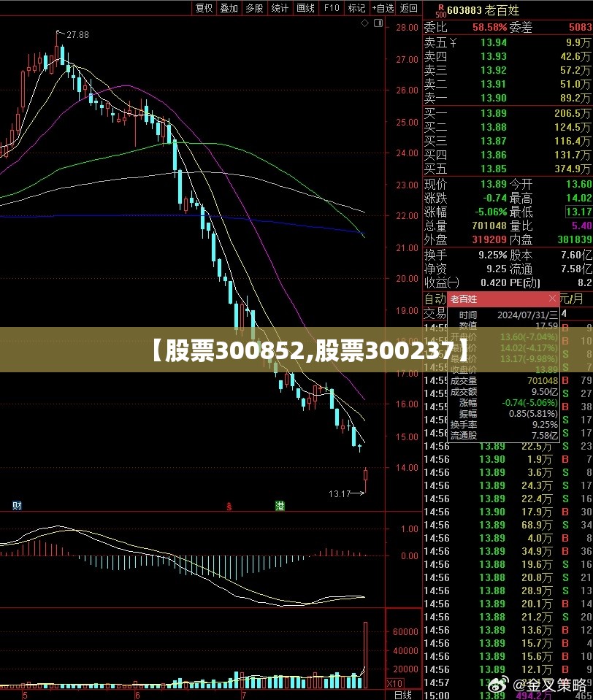Go back with 返回 button
This screenshot has height=700, width=593.
(x=408, y=8)
